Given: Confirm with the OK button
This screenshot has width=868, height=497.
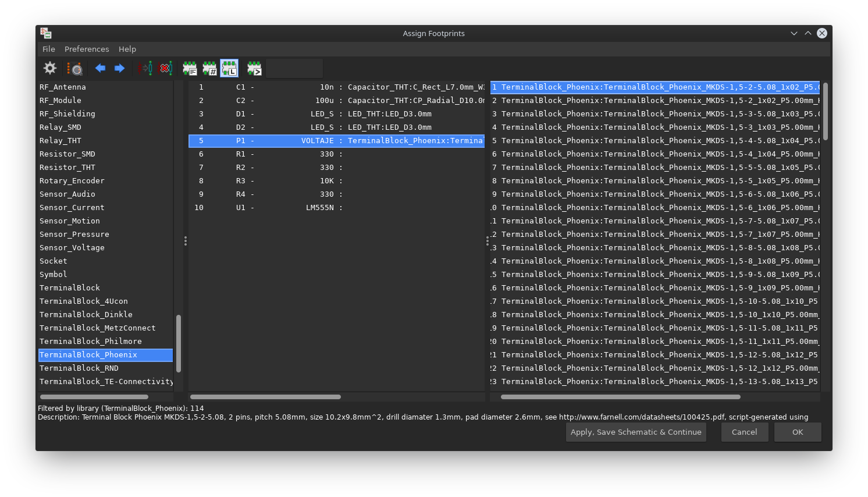Looking at the screenshot, I should pos(798,432).
